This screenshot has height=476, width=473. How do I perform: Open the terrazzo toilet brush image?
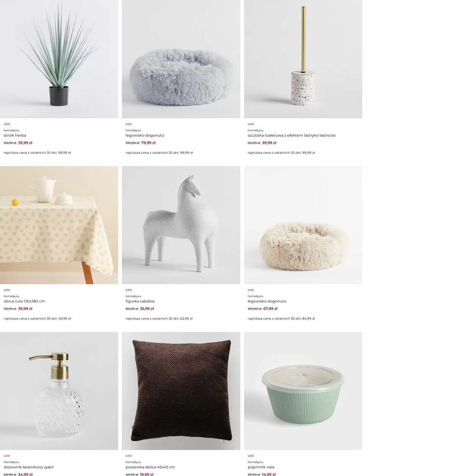click(x=303, y=59)
